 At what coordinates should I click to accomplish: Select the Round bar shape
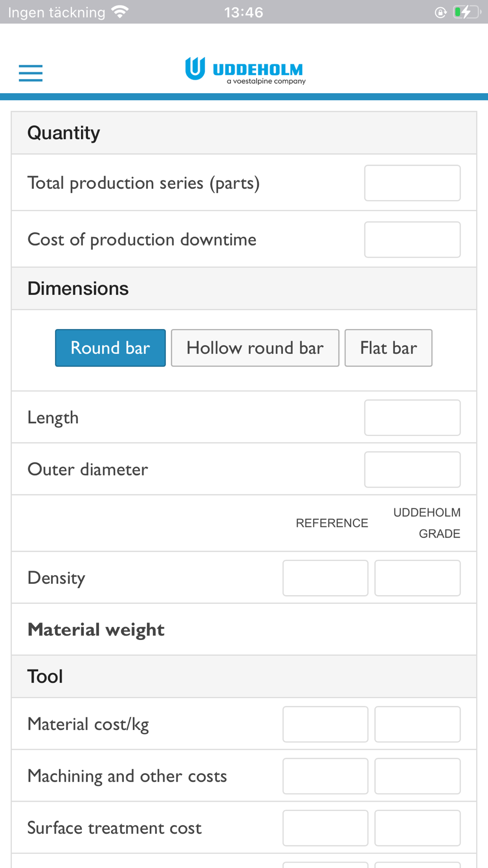coord(110,348)
